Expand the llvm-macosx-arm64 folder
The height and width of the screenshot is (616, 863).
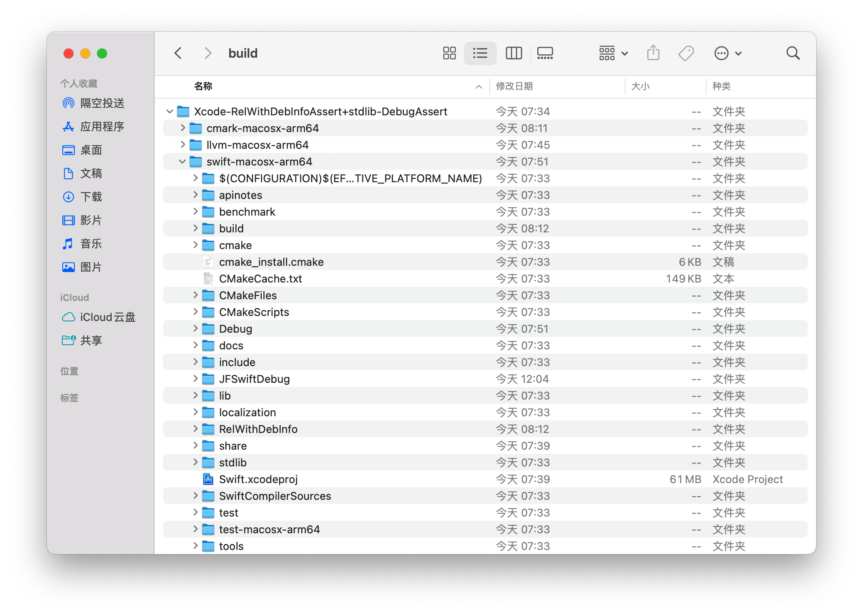pos(182,145)
